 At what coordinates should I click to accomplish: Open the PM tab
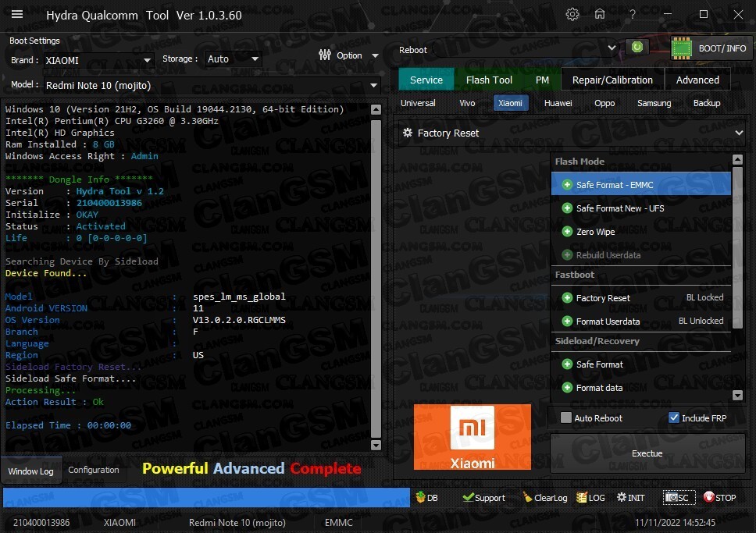click(x=542, y=80)
